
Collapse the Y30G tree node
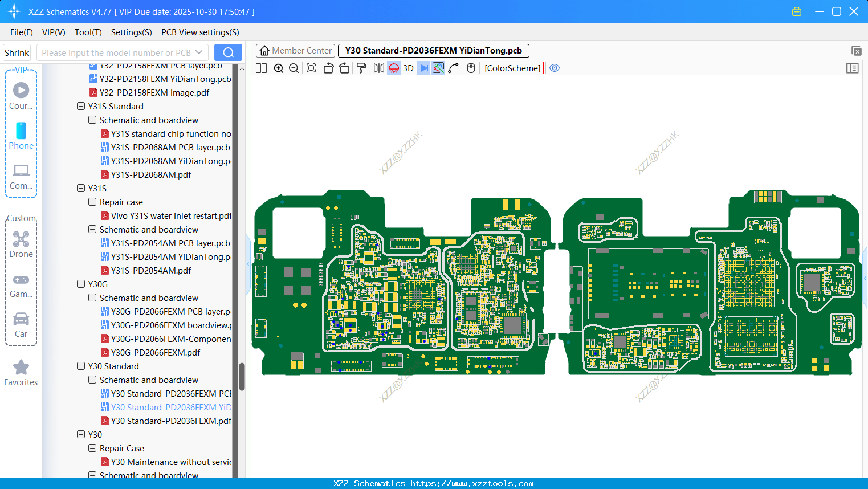click(80, 284)
